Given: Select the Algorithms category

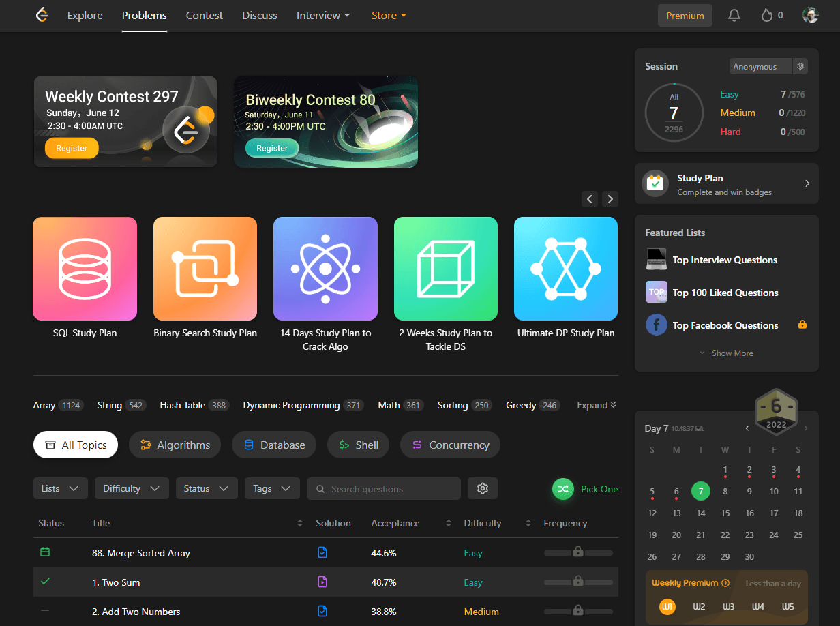Looking at the screenshot, I should click(x=175, y=445).
